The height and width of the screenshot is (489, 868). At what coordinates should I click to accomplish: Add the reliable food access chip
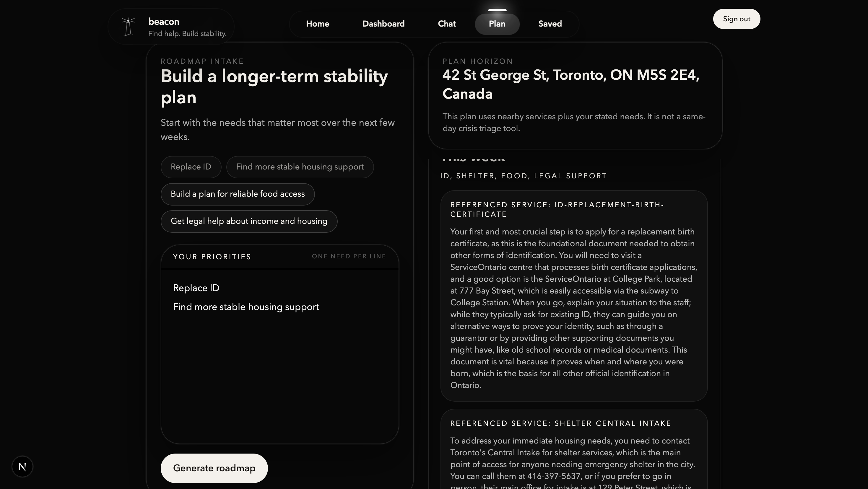[237, 194]
